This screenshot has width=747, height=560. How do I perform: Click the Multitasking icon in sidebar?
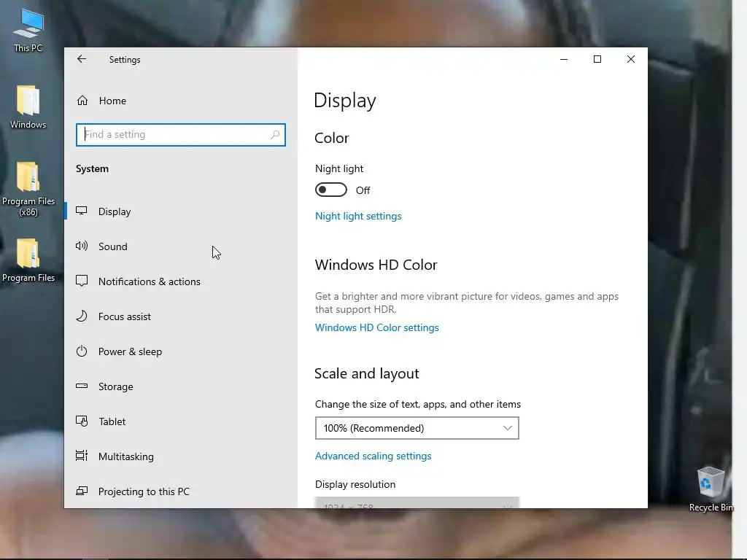tap(82, 456)
